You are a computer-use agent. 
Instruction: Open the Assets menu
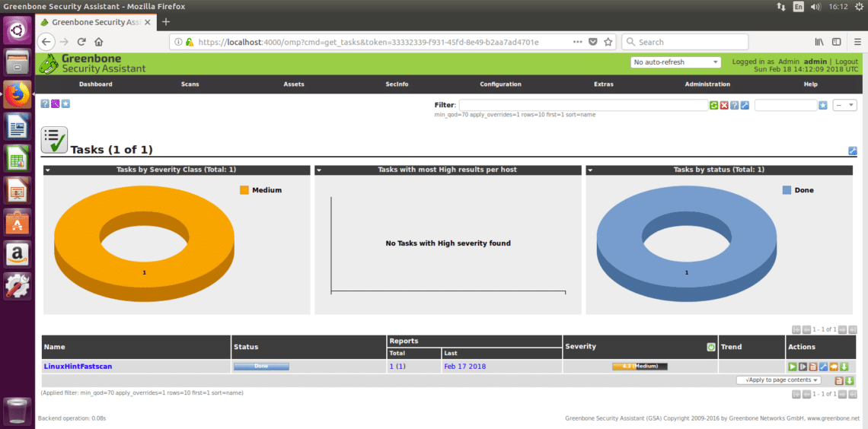coord(294,84)
